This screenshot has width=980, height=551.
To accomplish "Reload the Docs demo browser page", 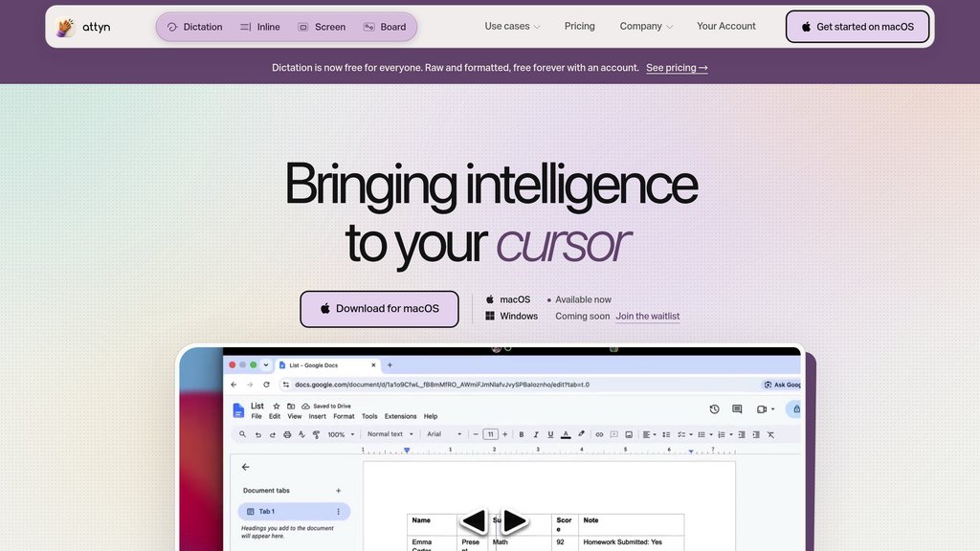I will coord(266,385).
